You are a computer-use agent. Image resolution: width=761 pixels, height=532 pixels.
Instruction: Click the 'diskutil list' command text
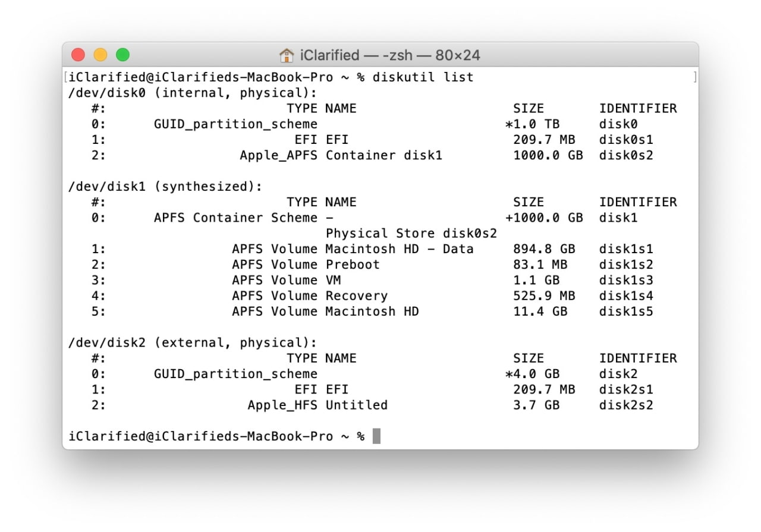pyautogui.click(x=423, y=77)
